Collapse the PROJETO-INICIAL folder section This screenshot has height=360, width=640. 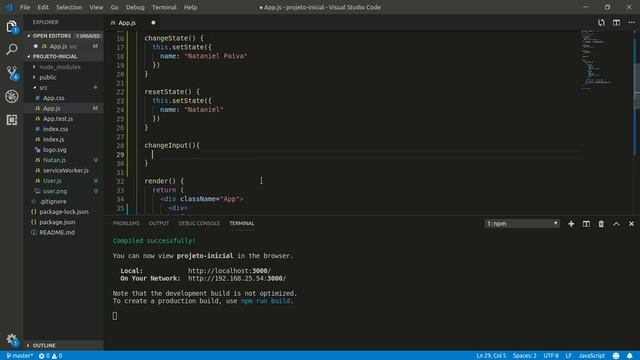pyautogui.click(x=63, y=56)
